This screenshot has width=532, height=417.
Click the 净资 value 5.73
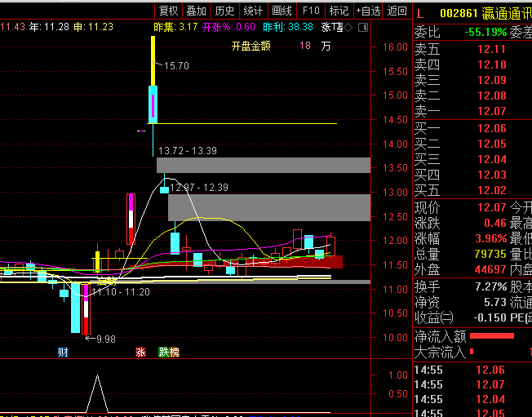495,302
